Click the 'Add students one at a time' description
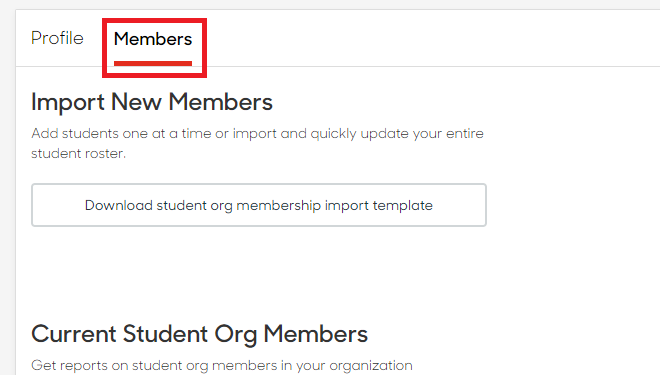The image size is (660, 375). pos(257,143)
